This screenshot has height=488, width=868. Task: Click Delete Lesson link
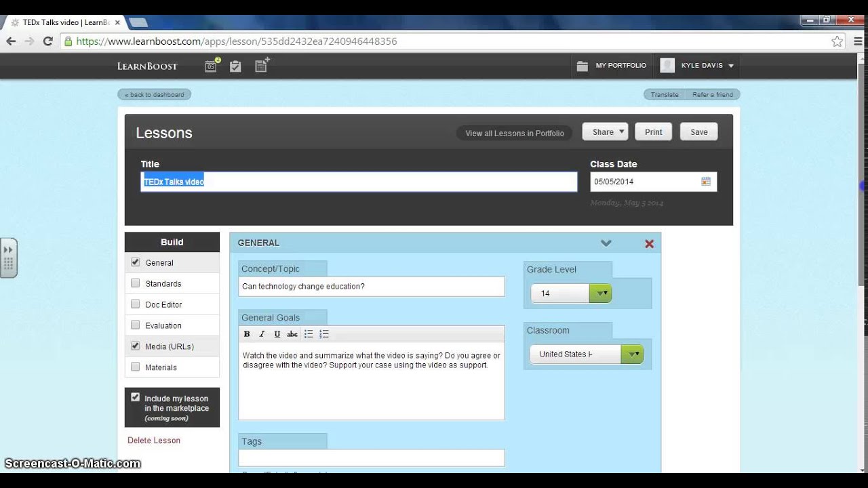tap(154, 441)
